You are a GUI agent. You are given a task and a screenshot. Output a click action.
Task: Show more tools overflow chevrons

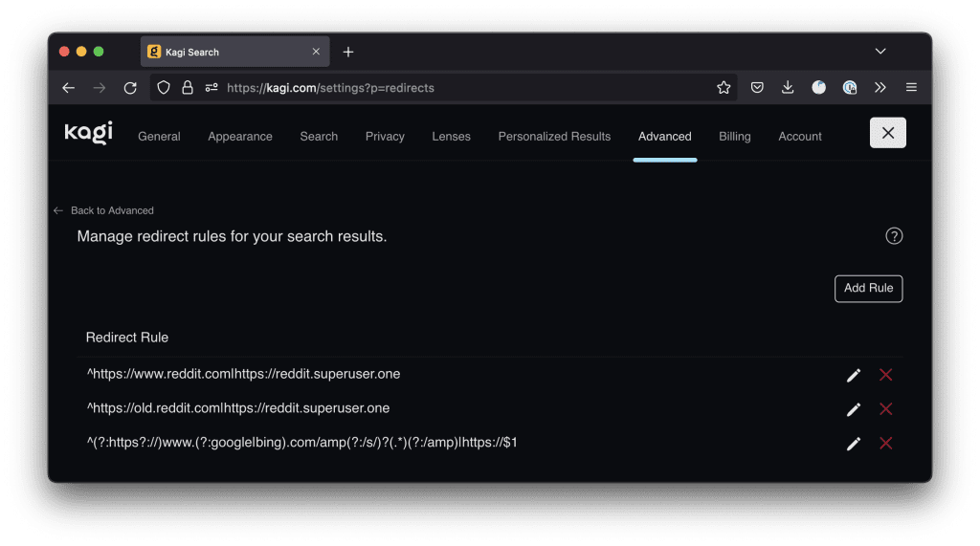[x=880, y=87]
